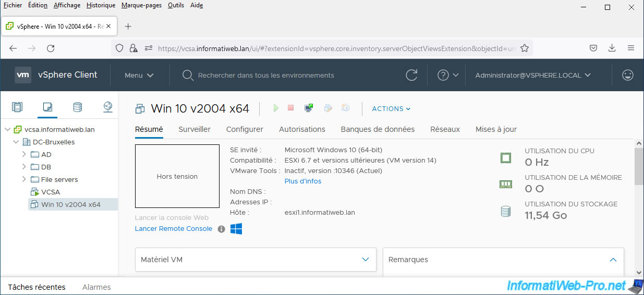This screenshot has width=644, height=295.
Task: Switch to the VMs and Templates view icon
Action: coord(47,107)
